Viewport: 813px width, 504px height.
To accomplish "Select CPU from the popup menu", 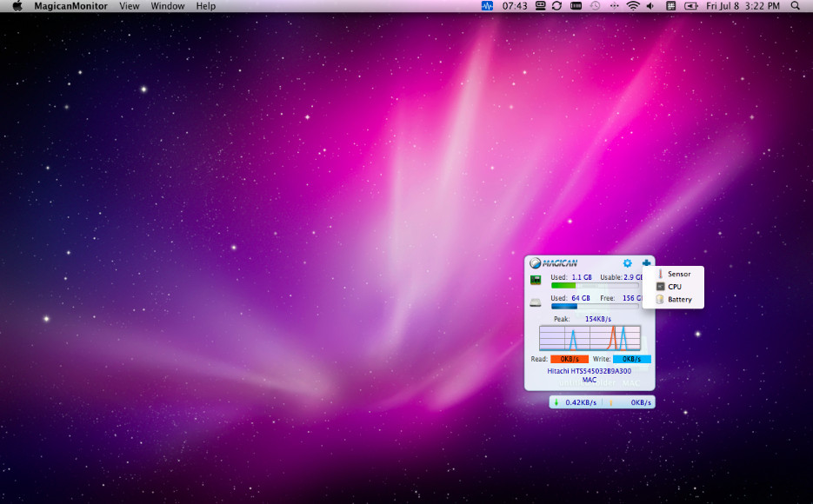I will [x=674, y=287].
